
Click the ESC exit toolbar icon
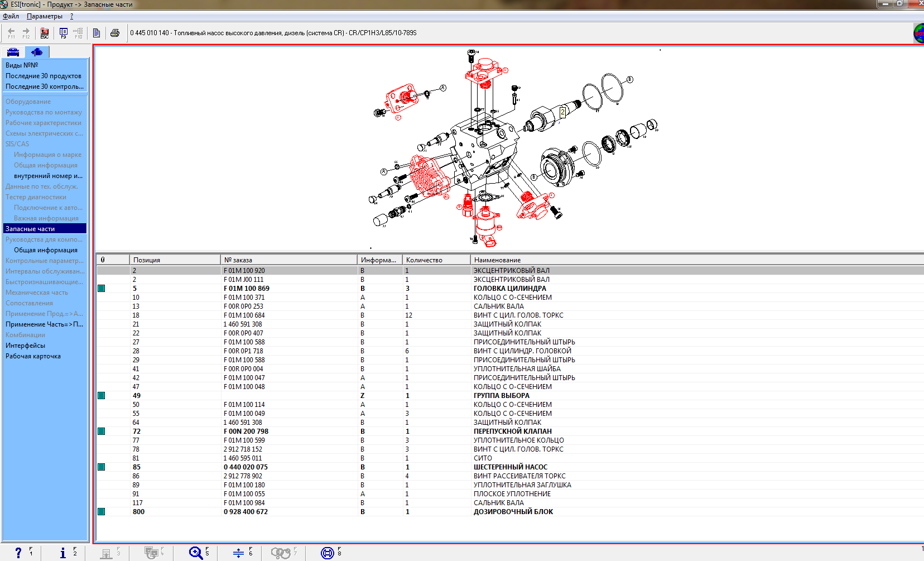click(45, 33)
